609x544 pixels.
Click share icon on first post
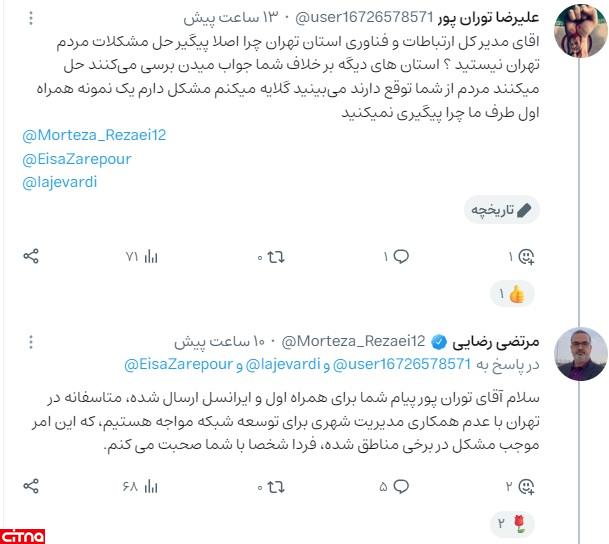(31, 256)
